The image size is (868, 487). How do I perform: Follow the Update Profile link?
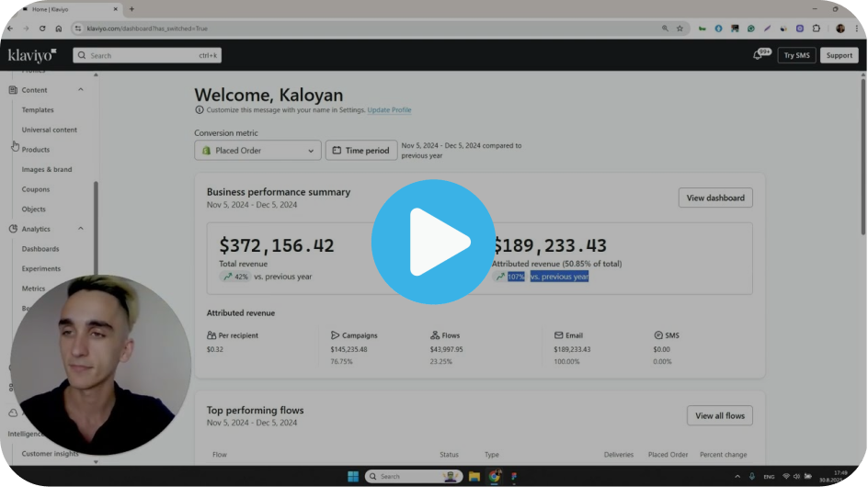tap(389, 110)
